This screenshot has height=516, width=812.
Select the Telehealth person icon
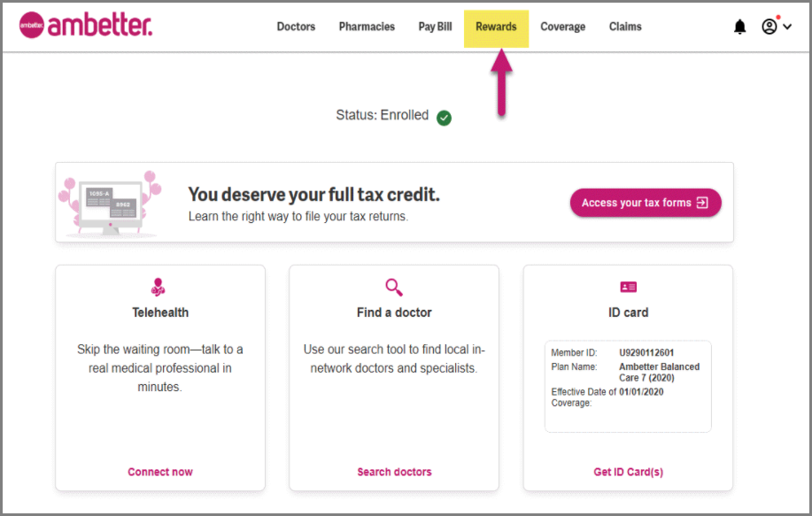(159, 286)
